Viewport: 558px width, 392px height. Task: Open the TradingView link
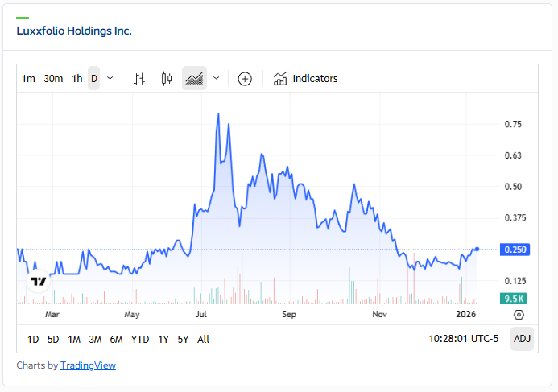[88, 365]
